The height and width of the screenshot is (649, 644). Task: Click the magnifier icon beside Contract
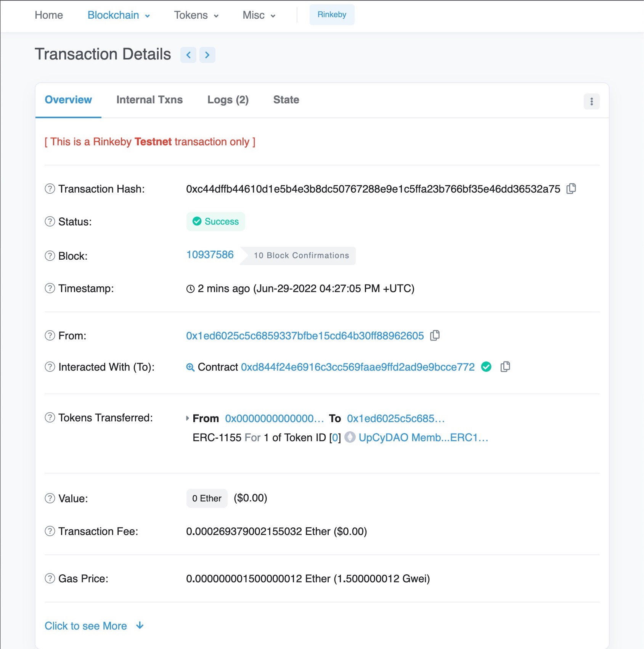[190, 367]
